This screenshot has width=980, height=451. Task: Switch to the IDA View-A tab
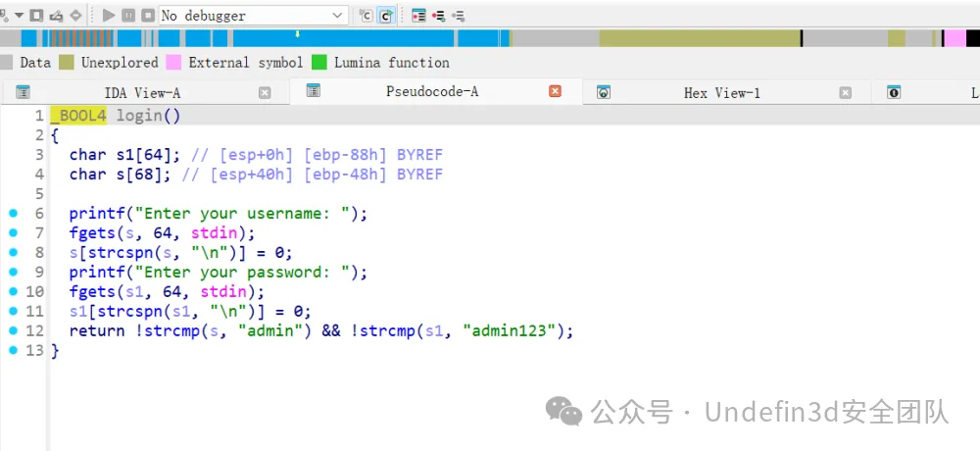click(142, 93)
